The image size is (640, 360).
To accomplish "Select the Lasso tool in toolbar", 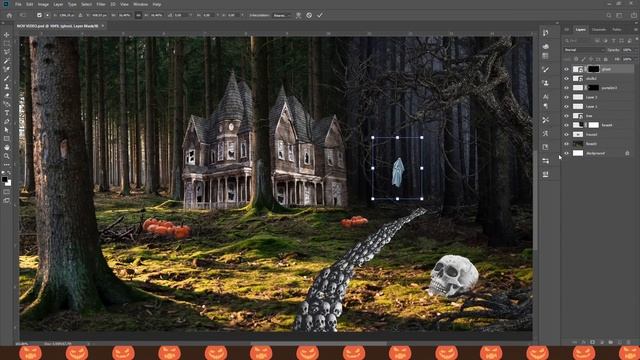I will 7,52.
